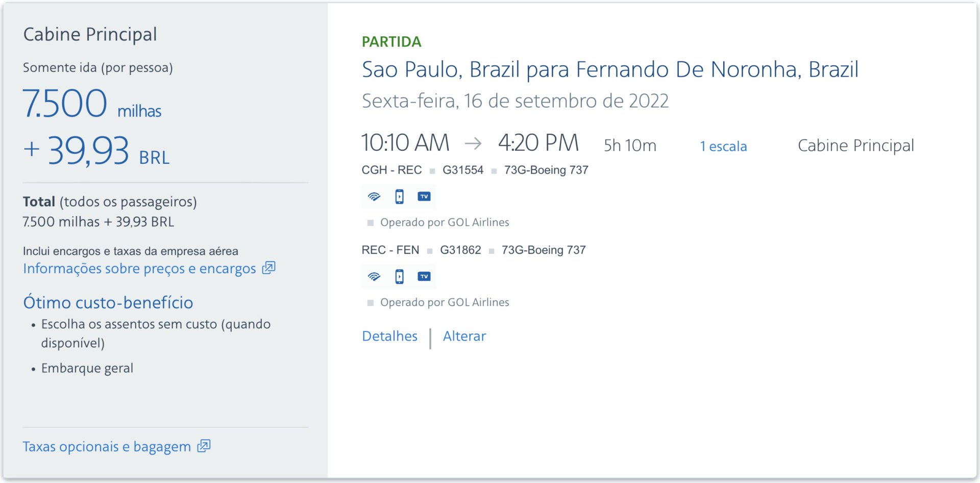This screenshot has width=980, height=483.
Task: Click TV icon for CGH - REC flight
Action: (x=424, y=197)
